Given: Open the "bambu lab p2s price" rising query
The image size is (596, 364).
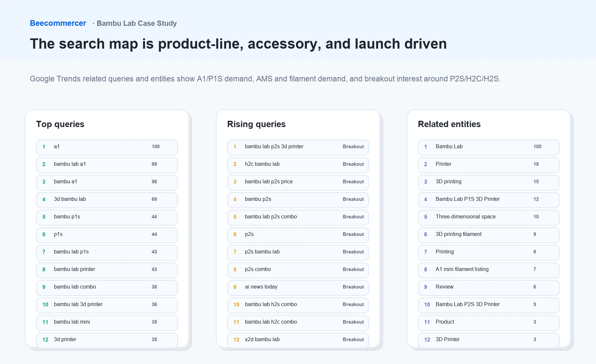Looking at the screenshot, I should point(298,182).
